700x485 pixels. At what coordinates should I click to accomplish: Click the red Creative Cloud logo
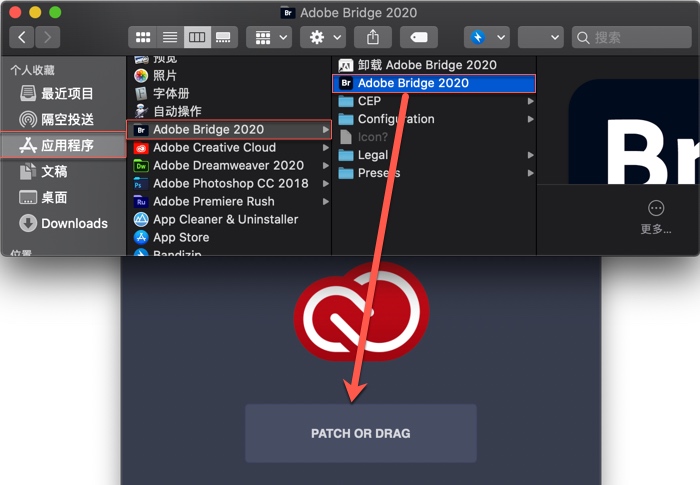(362, 313)
